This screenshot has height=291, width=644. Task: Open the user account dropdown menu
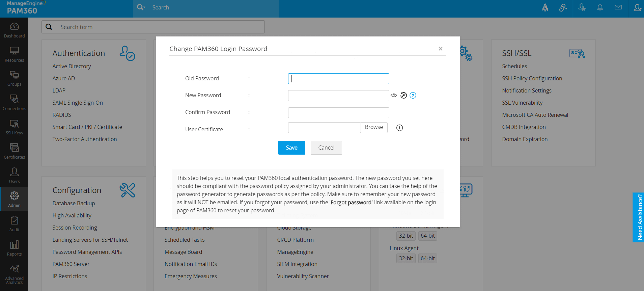click(637, 7)
